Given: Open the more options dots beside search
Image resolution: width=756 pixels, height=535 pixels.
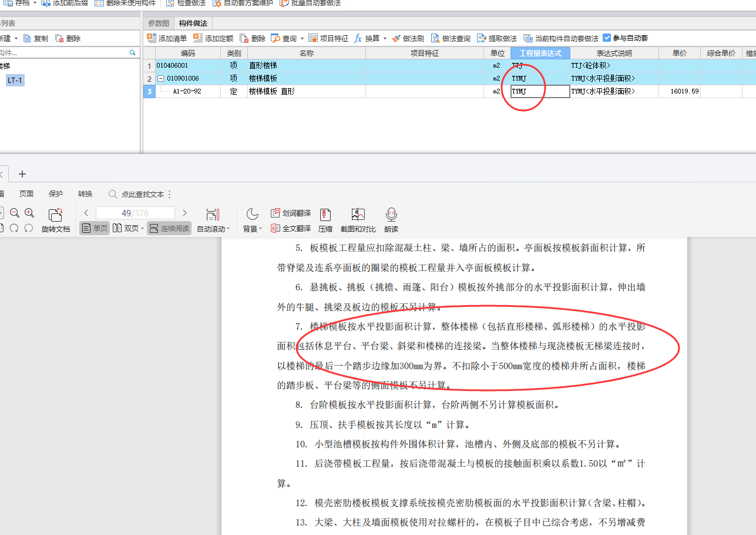Looking at the screenshot, I should tap(170, 194).
